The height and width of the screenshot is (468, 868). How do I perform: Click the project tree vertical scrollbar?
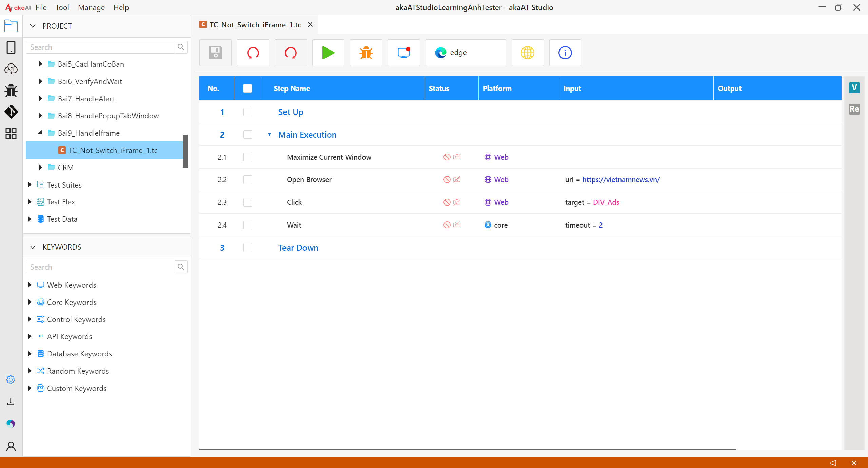(185, 151)
